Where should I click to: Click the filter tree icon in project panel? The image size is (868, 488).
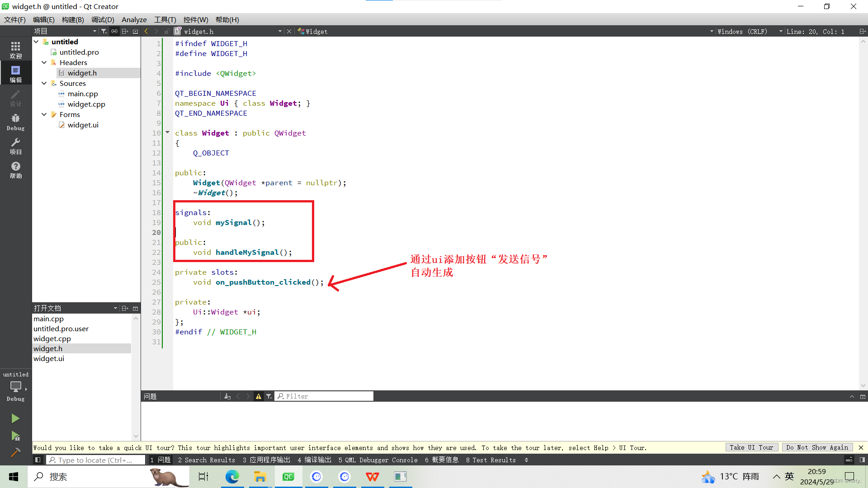104,31
